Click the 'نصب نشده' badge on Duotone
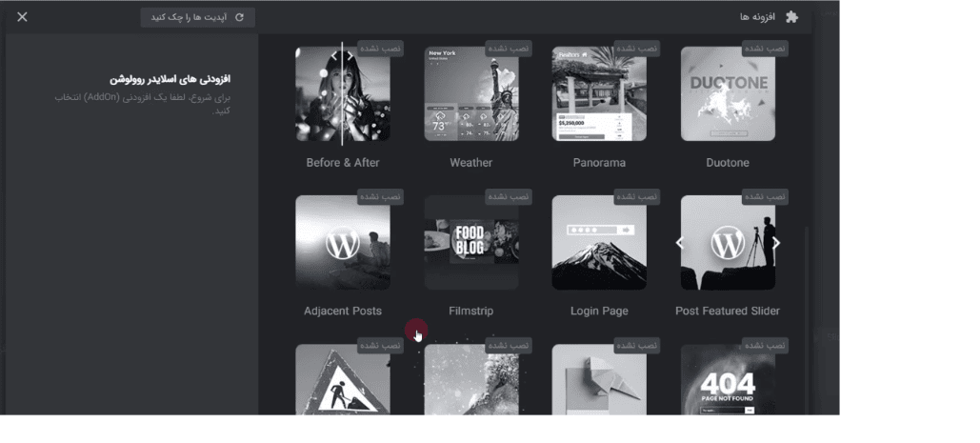Screen dimensions: 980x443 765,49
